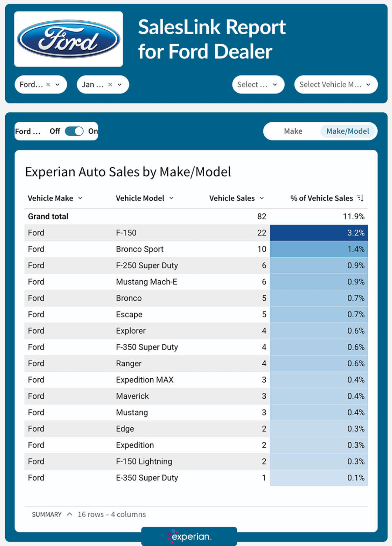Select the Bronco Sport model cell

pyautogui.click(x=140, y=249)
